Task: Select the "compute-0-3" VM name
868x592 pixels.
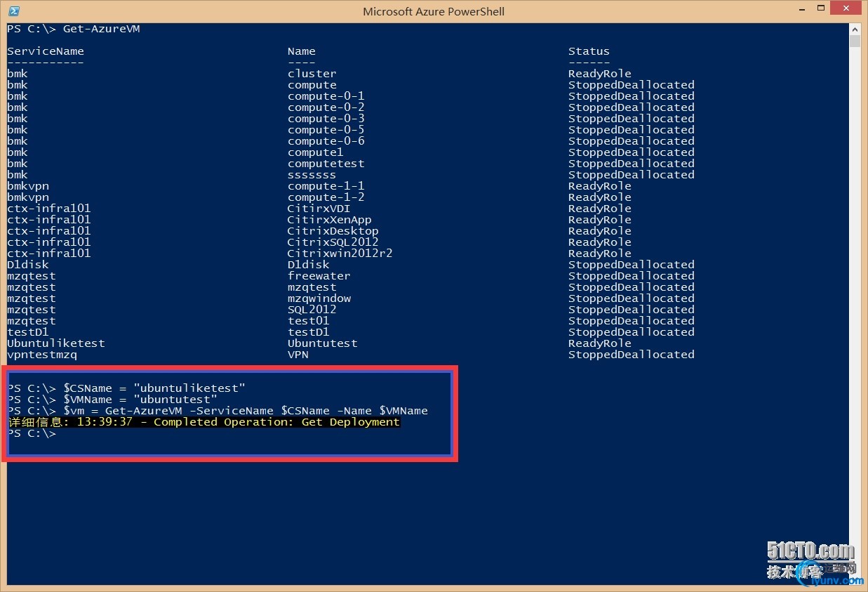Action: coord(326,119)
